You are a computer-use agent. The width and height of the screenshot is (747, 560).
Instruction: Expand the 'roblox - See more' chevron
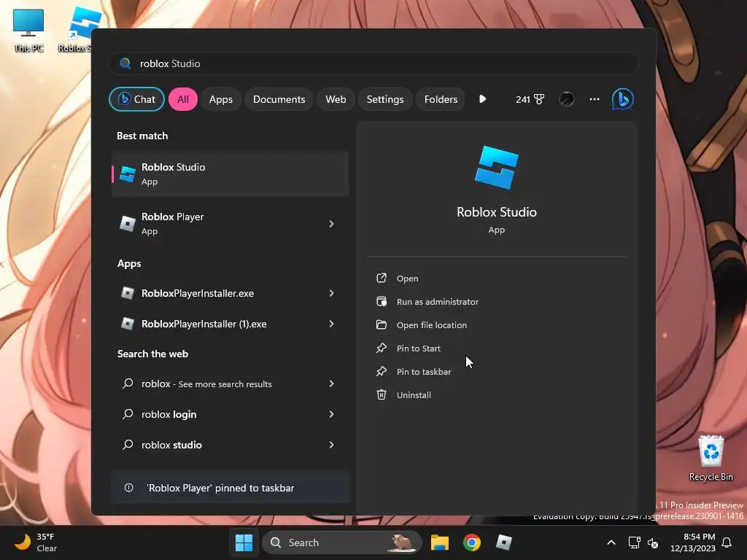coord(332,384)
